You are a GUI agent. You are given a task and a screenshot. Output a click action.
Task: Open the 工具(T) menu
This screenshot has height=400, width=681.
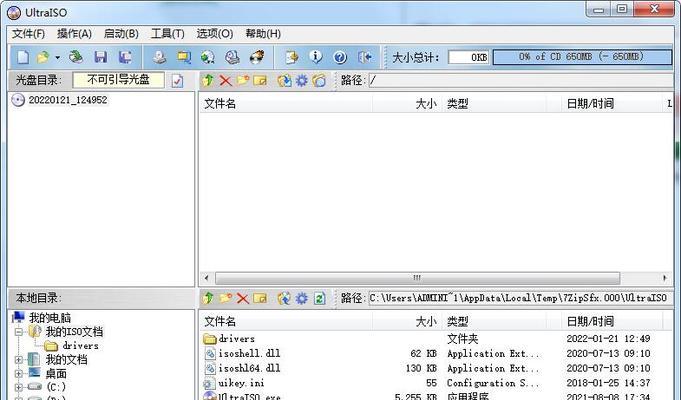(x=168, y=33)
